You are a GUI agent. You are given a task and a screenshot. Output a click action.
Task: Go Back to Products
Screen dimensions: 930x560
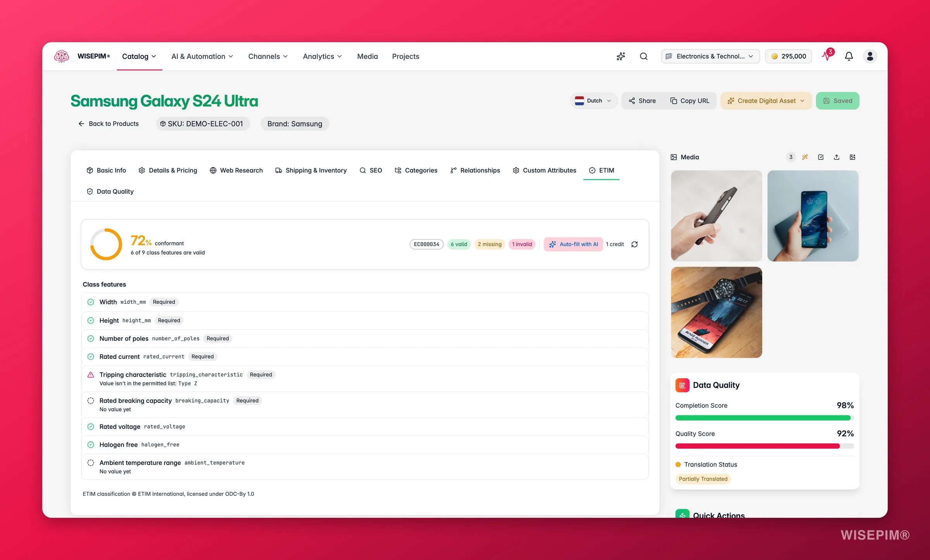coord(108,124)
